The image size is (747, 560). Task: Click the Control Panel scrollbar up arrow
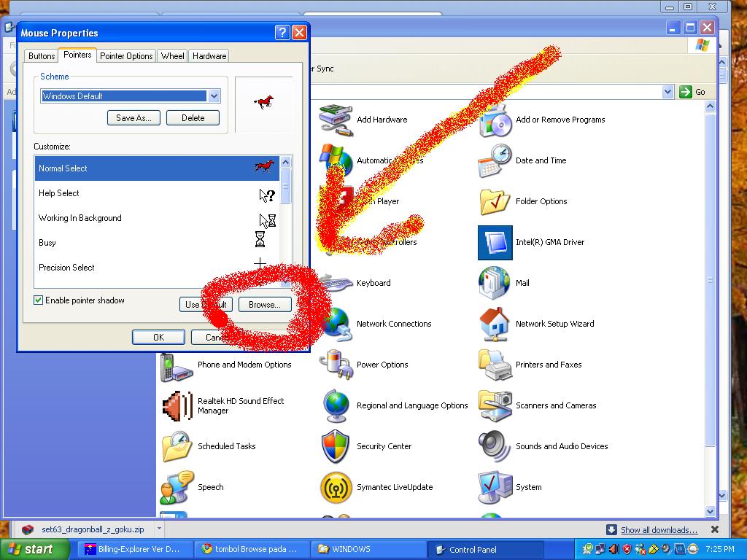coord(711,106)
